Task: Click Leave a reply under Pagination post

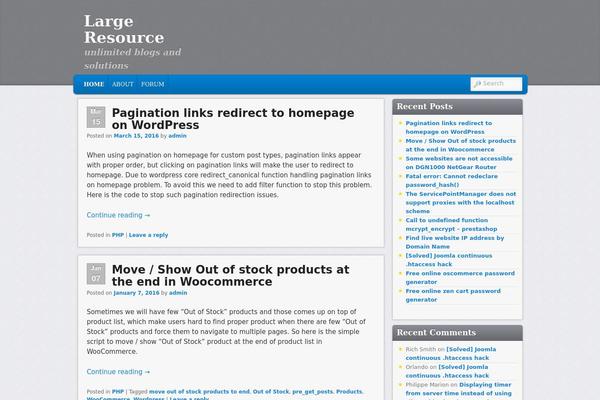Action: point(148,235)
